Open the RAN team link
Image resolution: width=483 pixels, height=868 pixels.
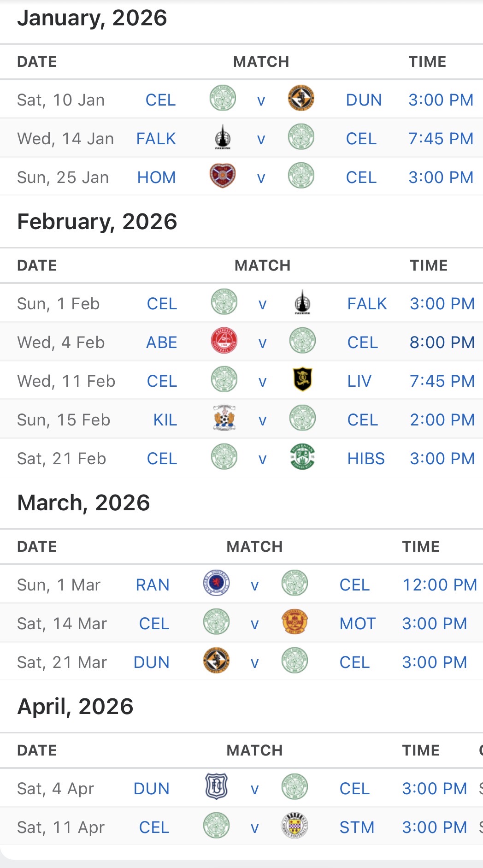coord(153,585)
